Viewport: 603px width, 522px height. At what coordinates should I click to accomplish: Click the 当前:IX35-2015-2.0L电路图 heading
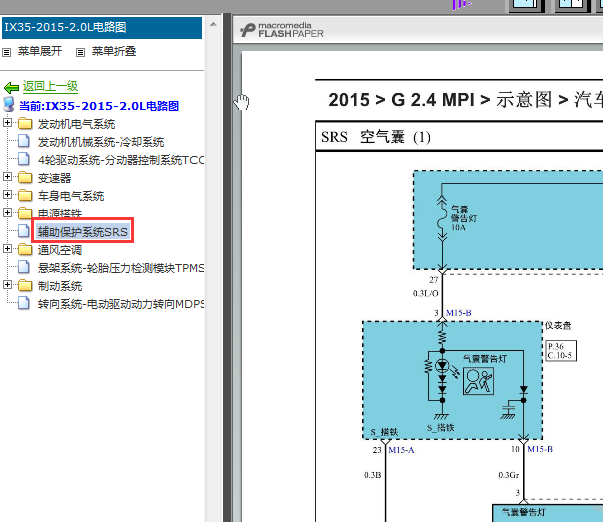tap(99, 106)
